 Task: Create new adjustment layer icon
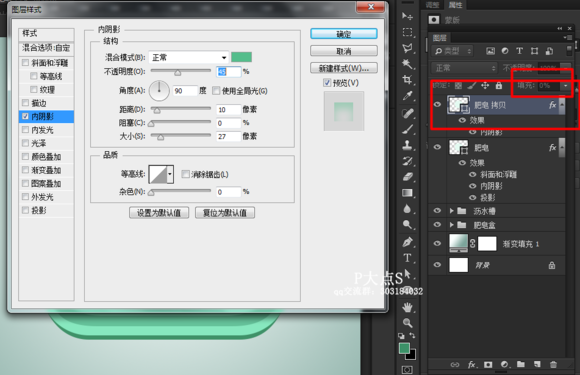tap(505, 365)
